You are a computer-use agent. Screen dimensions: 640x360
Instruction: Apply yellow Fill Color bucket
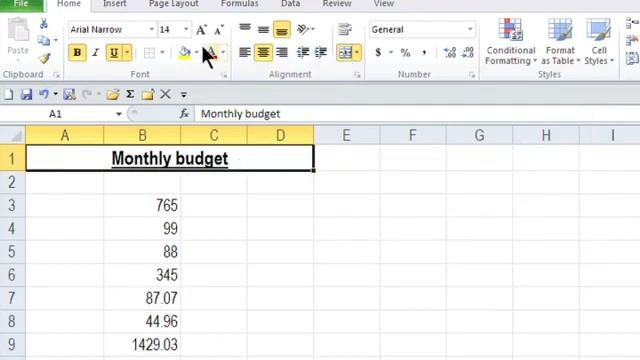coord(184,53)
